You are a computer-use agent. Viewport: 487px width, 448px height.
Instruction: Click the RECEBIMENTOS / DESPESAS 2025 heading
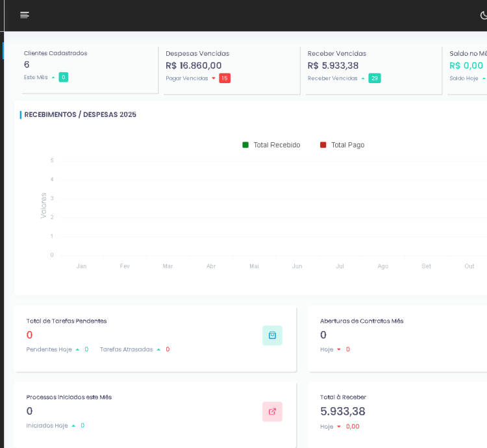pos(80,115)
